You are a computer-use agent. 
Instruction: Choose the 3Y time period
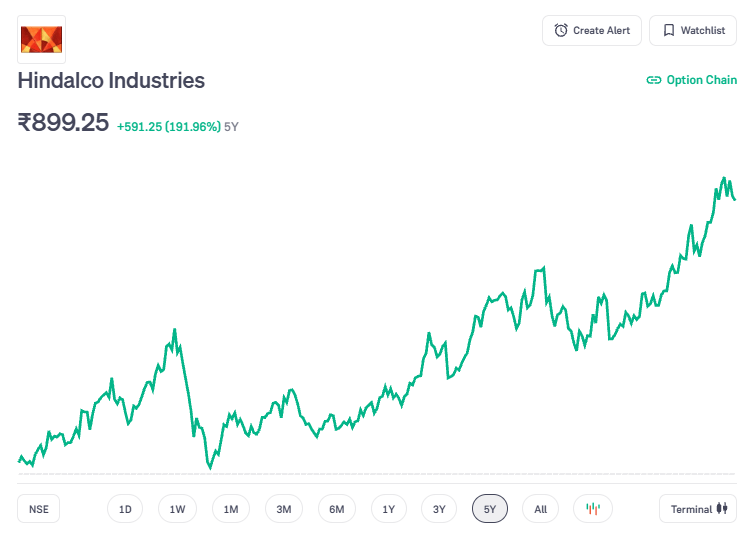(439, 509)
